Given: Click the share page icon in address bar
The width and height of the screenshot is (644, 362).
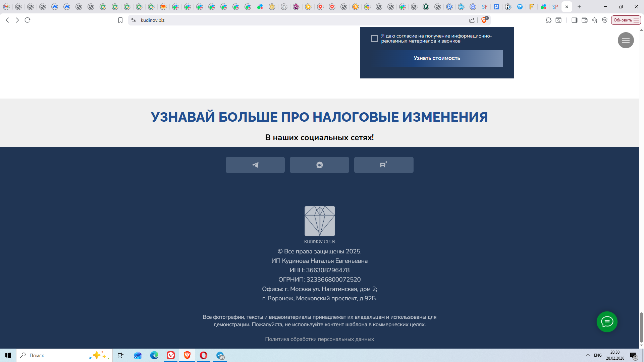Looking at the screenshot, I should pos(472,20).
